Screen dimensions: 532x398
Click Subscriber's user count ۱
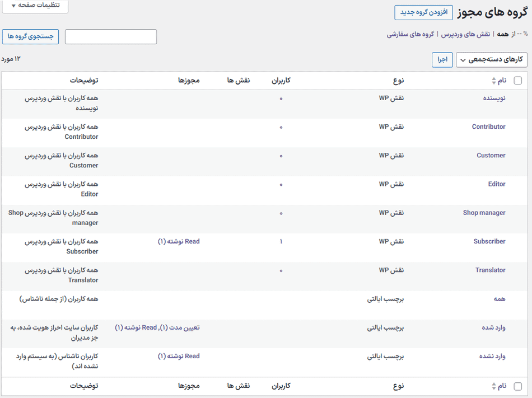(281, 242)
